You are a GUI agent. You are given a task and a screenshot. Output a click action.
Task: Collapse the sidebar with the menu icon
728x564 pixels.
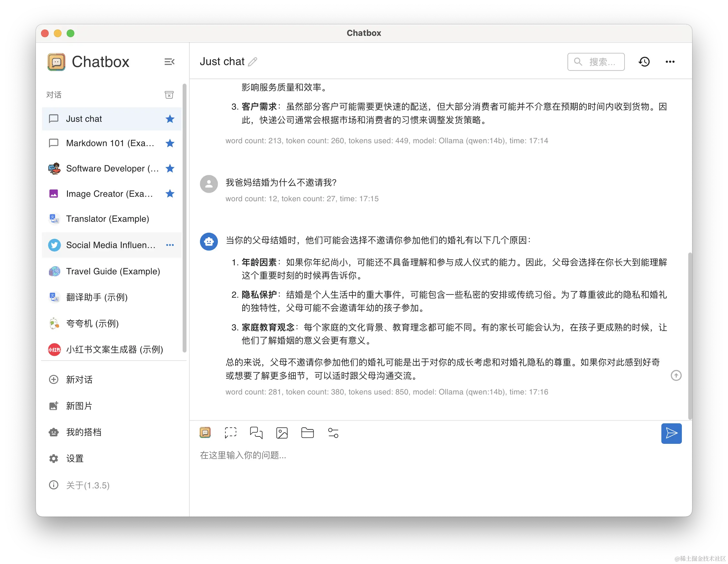click(x=169, y=62)
